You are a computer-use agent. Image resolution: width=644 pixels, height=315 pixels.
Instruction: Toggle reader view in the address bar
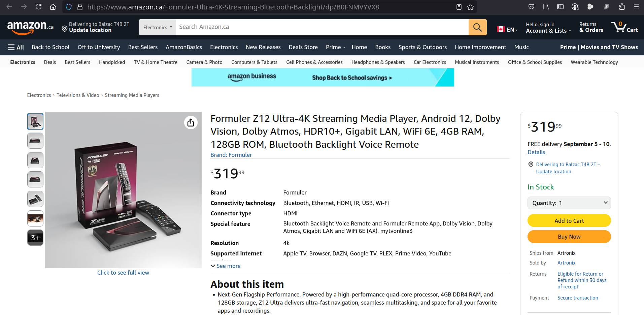[459, 7]
